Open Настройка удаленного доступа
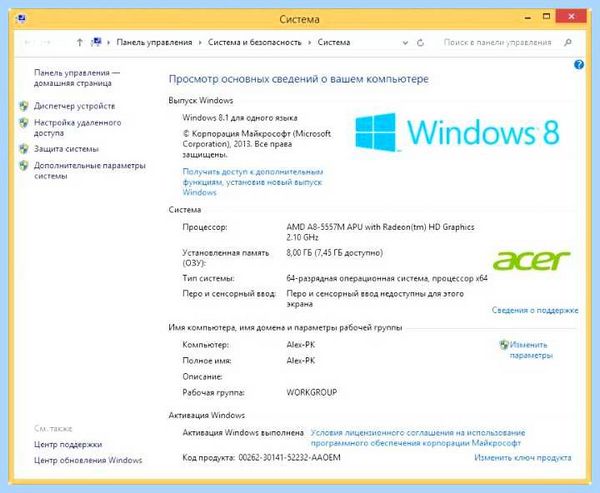 pos(77,128)
